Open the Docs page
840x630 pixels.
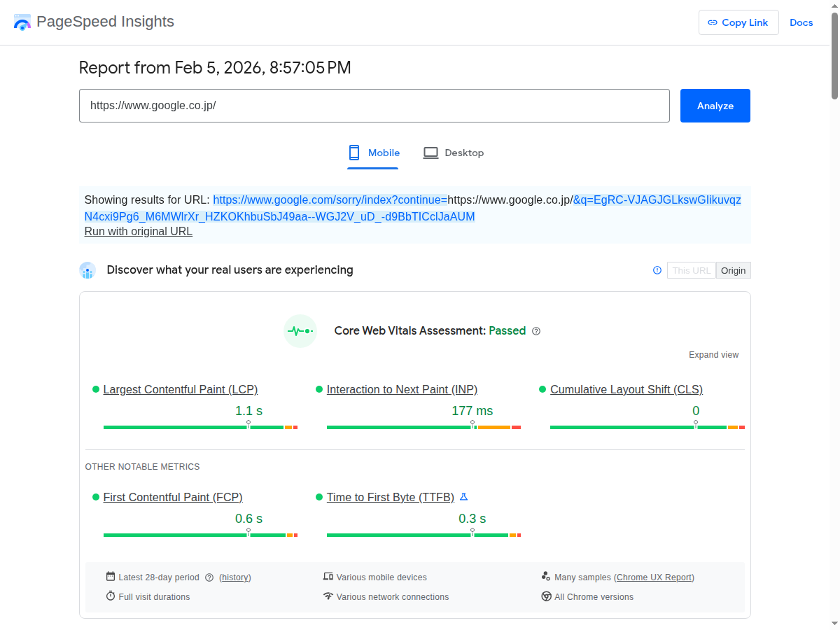click(x=801, y=22)
